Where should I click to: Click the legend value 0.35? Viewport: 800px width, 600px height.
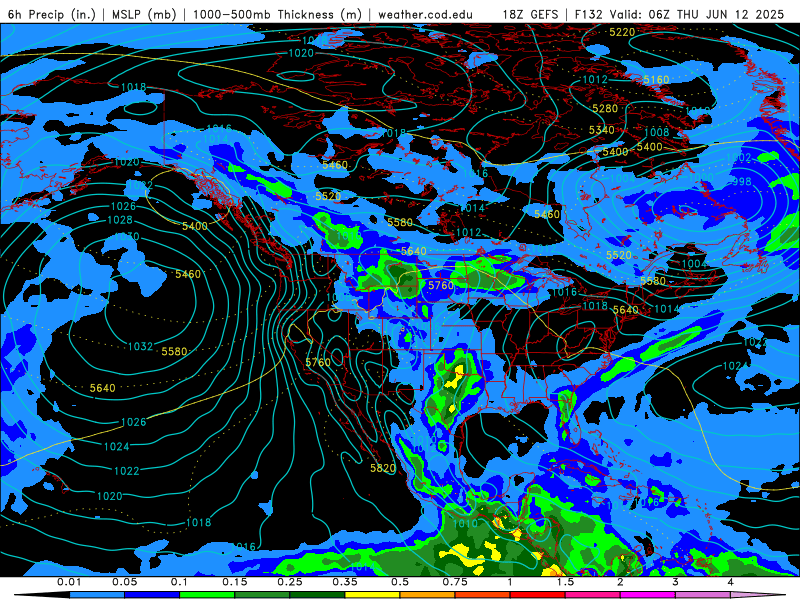(x=345, y=582)
